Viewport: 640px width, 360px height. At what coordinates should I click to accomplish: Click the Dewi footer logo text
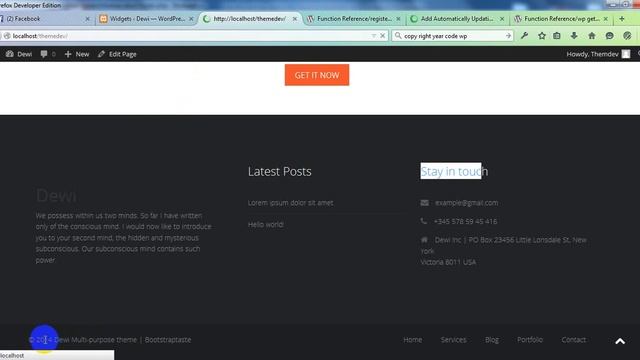click(56, 196)
